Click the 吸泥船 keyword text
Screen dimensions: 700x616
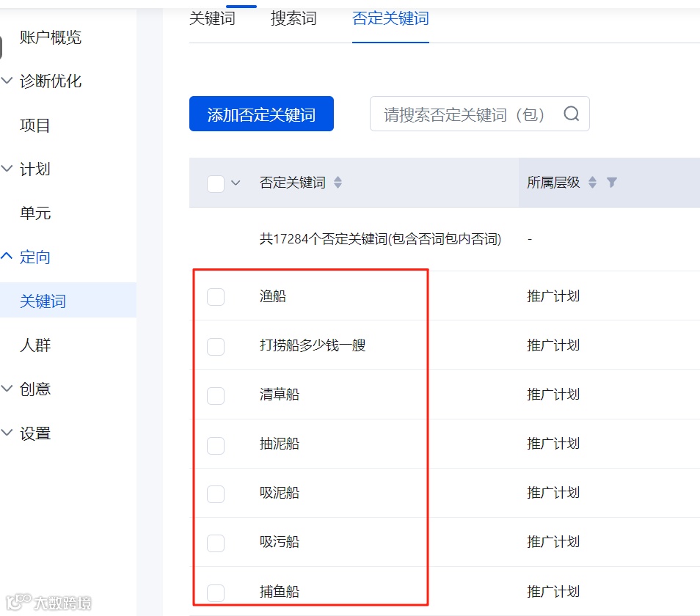(280, 493)
